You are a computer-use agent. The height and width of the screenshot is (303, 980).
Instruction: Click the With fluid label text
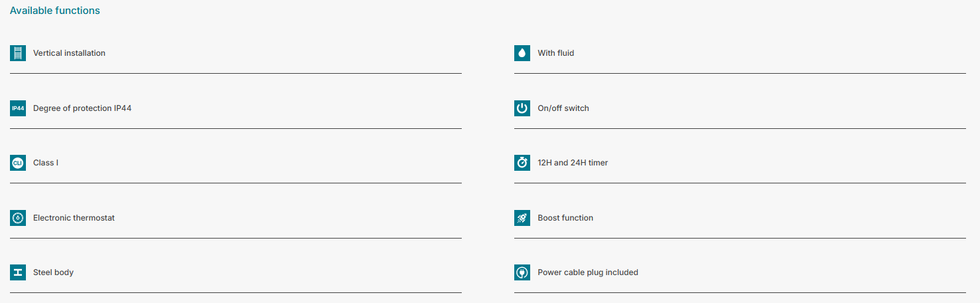click(555, 53)
